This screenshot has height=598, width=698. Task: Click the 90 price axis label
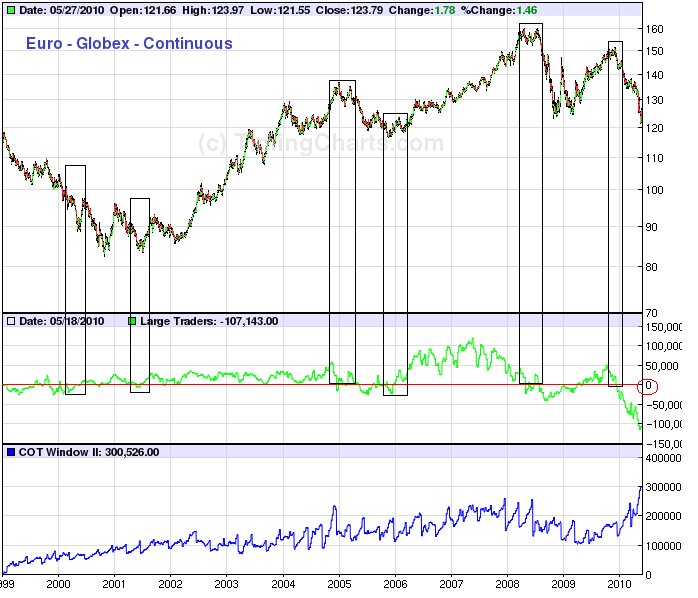[x=651, y=227]
